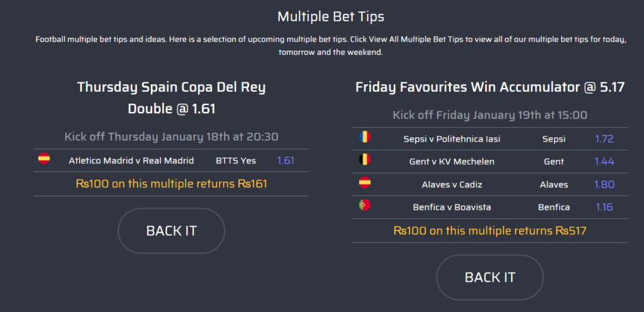Select the 1.44 odds for Gent
Screen dimensions: 644x312
604,162
